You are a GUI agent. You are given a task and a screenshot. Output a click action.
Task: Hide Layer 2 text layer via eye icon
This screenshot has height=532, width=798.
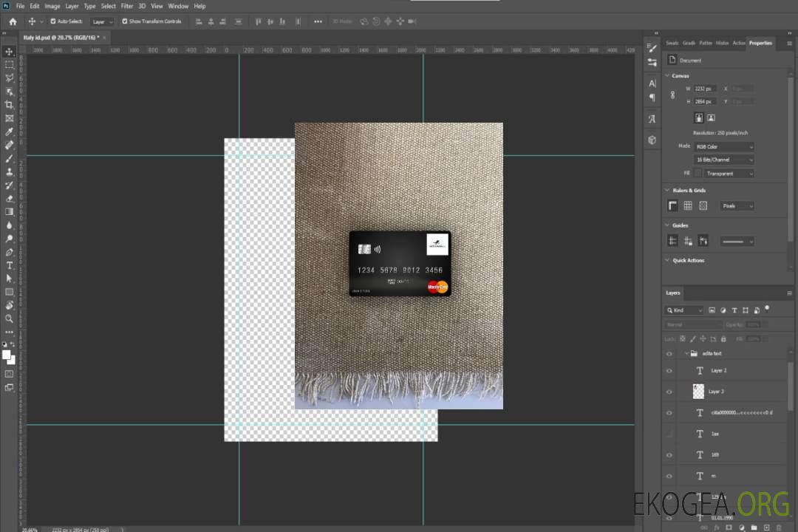(x=669, y=371)
